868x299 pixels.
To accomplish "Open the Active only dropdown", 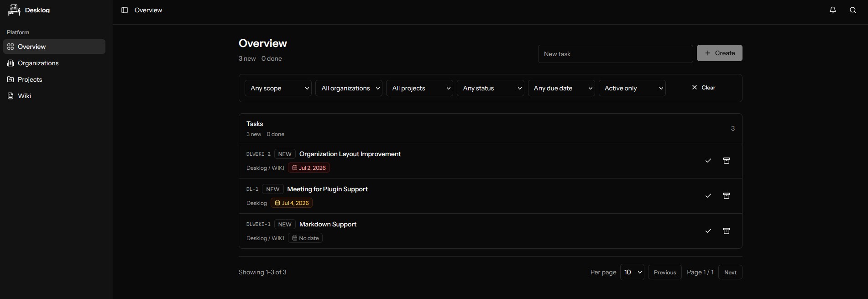I will tap(632, 88).
